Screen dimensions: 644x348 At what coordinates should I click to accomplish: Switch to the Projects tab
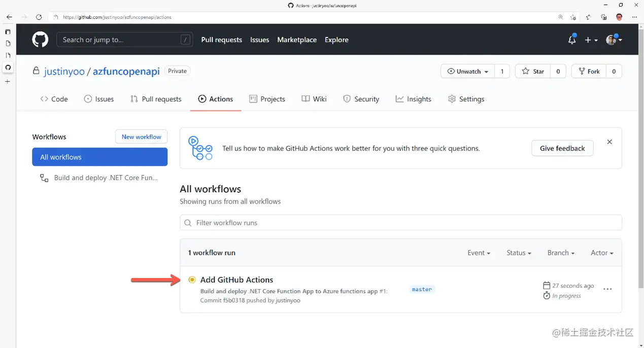267,99
